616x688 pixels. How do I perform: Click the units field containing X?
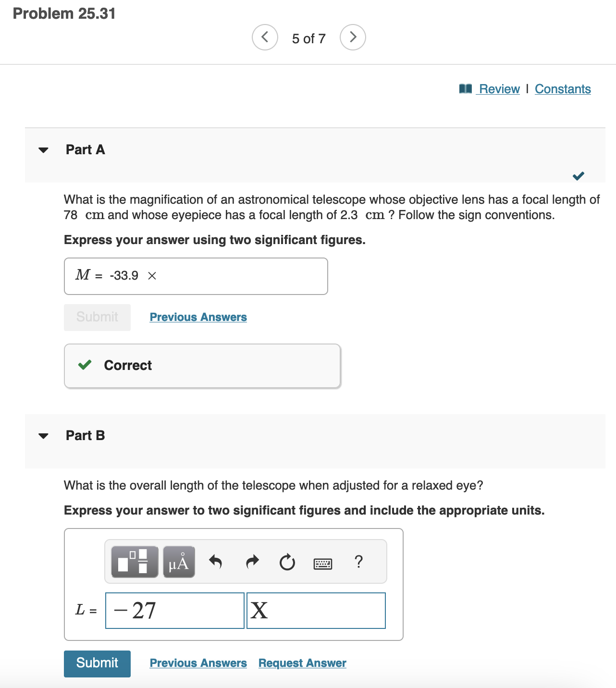click(x=316, y=610)
